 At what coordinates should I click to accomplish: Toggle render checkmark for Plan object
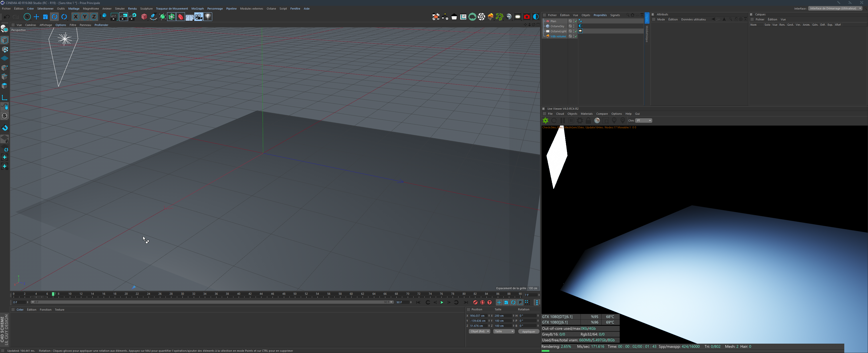tap(576, 21)
